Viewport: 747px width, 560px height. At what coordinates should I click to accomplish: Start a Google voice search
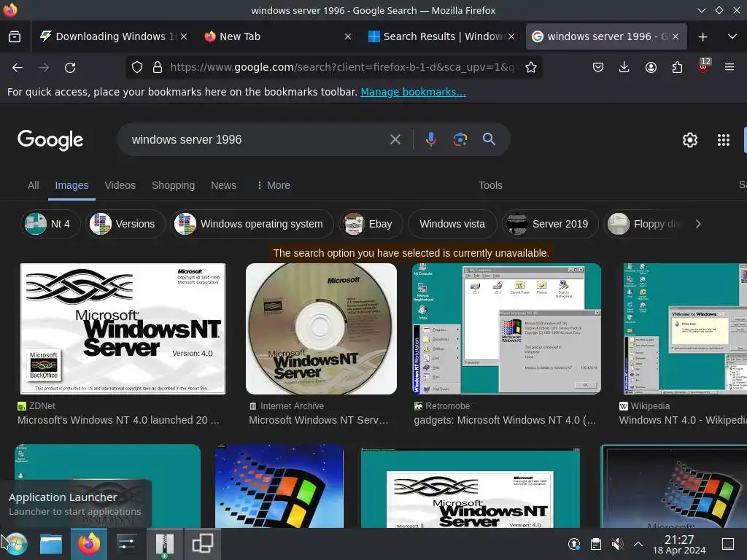[x=430, y=139]
